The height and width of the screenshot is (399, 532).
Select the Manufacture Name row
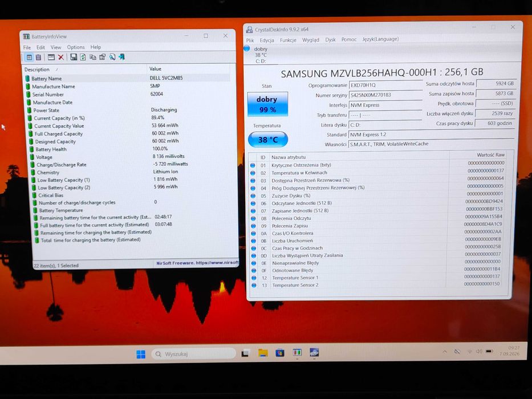point(127,87)
